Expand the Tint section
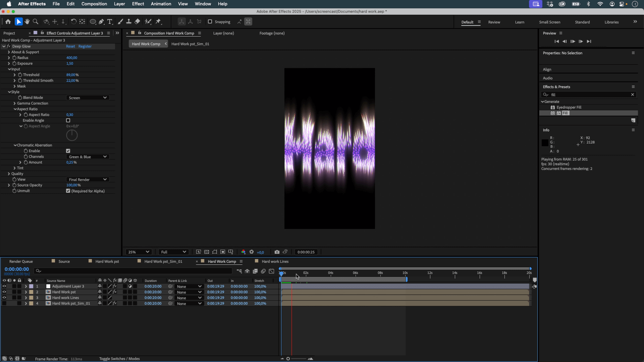 (x=14, y=168)
